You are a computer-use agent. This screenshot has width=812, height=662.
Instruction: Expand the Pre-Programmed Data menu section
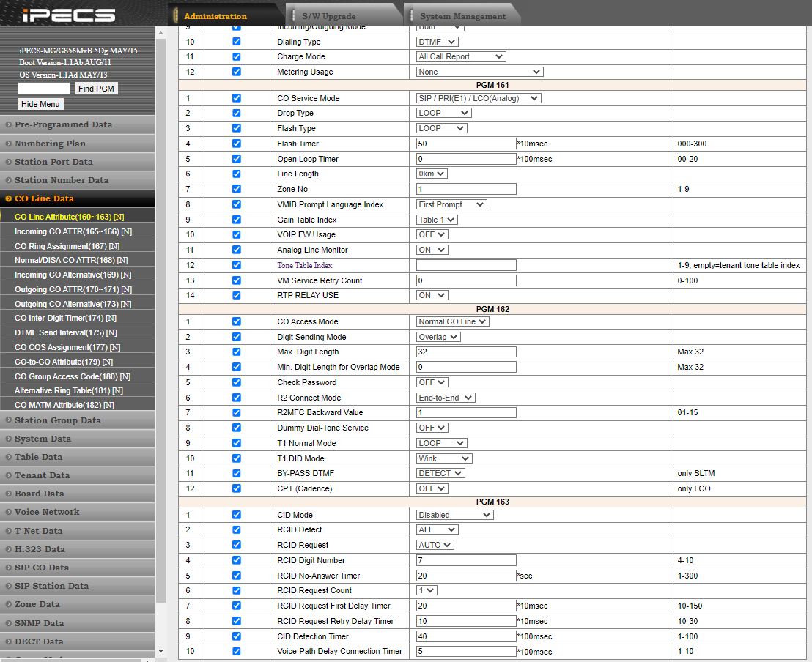coord(63,124)
